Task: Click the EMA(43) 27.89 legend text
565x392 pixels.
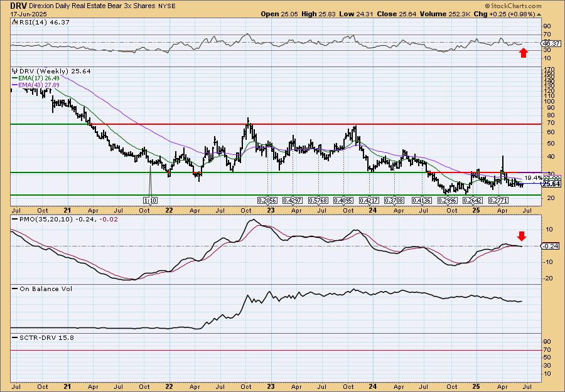Action: [x=39, y=85]
